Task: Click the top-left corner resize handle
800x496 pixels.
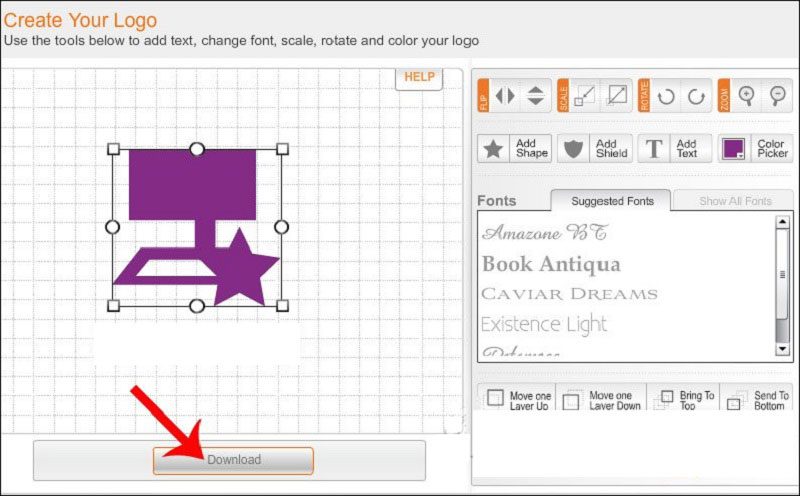Action: (113, 148)
